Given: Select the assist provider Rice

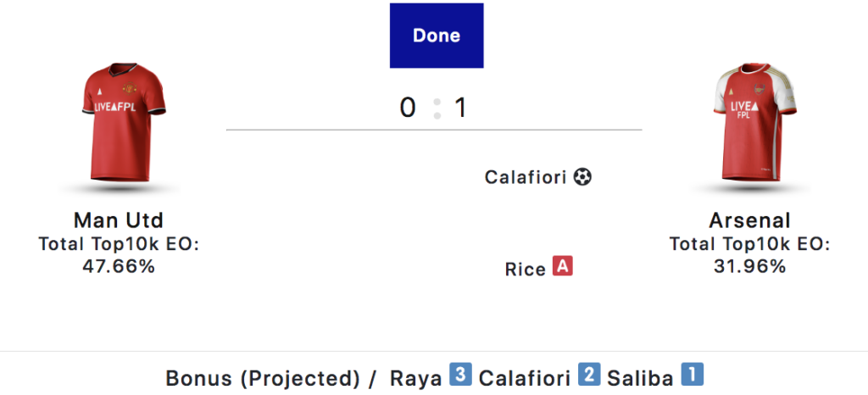Looking at the screenshot, I should point(525,270).
